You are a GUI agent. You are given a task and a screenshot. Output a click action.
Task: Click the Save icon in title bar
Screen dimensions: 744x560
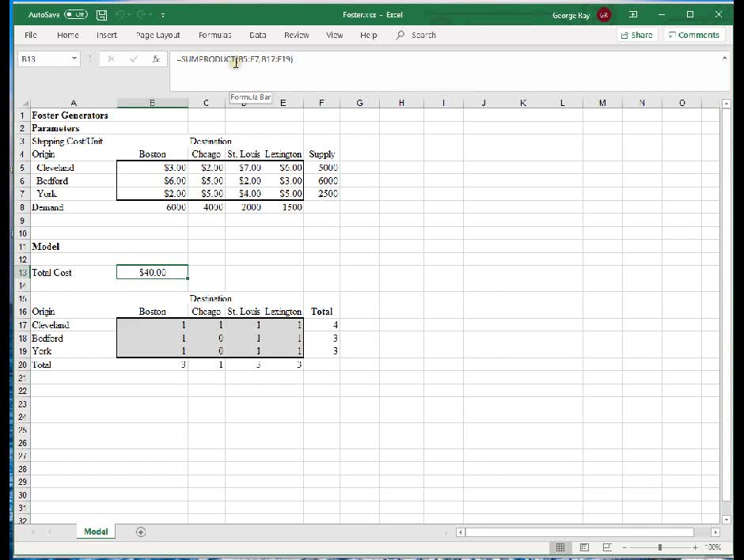101,15
